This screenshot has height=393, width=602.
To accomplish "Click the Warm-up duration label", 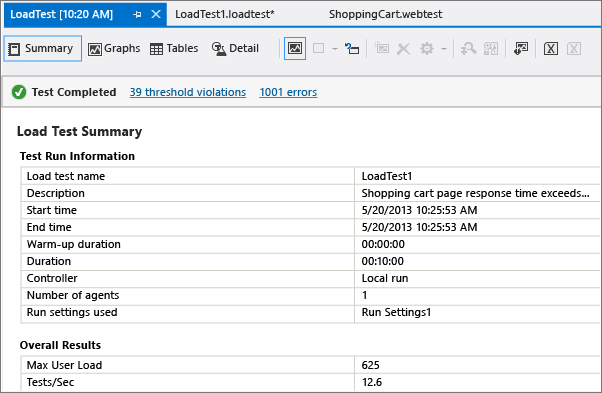I will pyautogui.click(x=73, y=244).
